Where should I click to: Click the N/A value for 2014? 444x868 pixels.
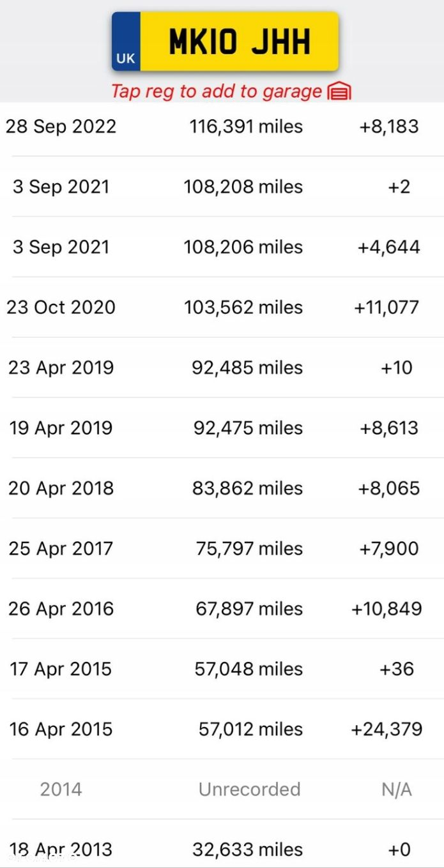point(397,789)
